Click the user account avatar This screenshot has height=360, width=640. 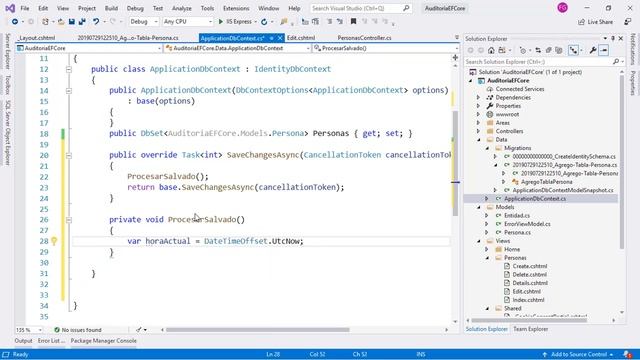(562, 8)
